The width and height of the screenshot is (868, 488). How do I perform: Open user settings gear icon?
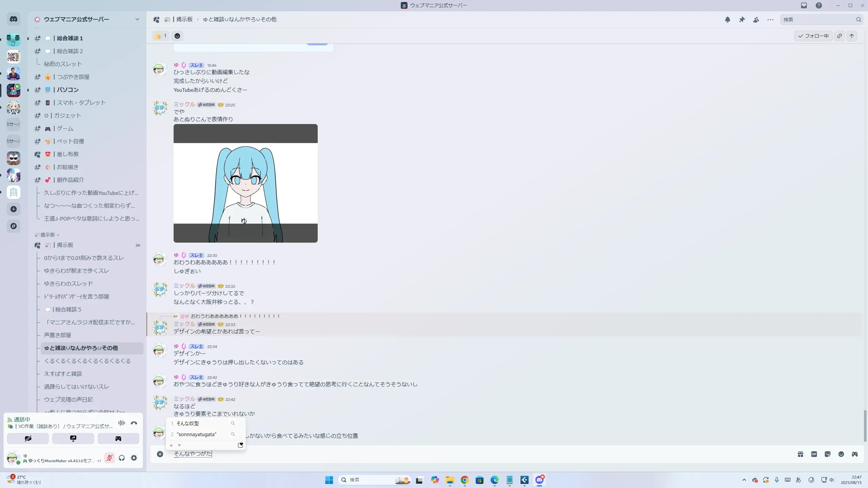coord(134,458)
